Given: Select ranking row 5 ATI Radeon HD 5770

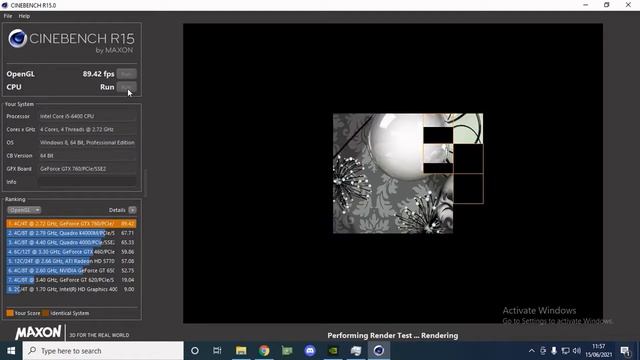Looking at the screenshot, I should coord(71,261).
